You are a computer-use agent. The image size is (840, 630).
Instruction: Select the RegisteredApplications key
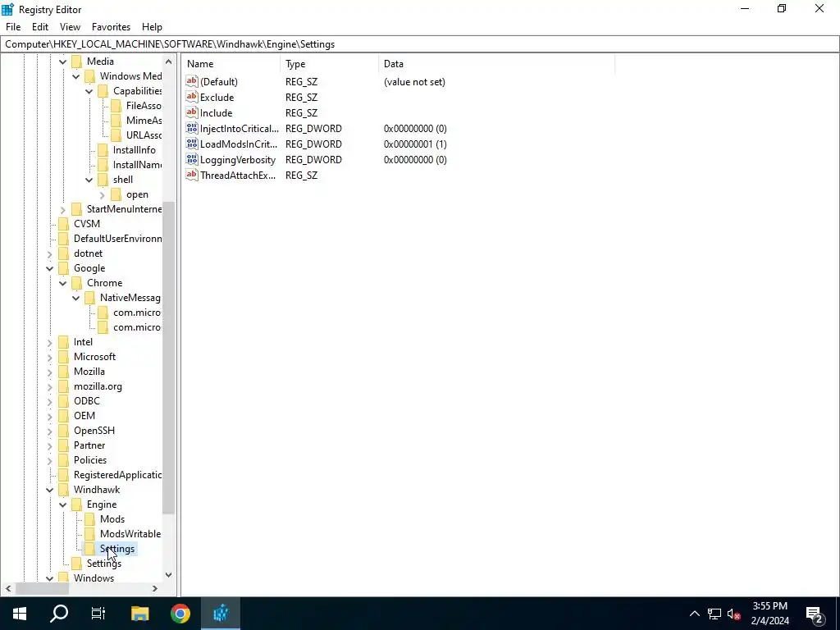(117, 475)
